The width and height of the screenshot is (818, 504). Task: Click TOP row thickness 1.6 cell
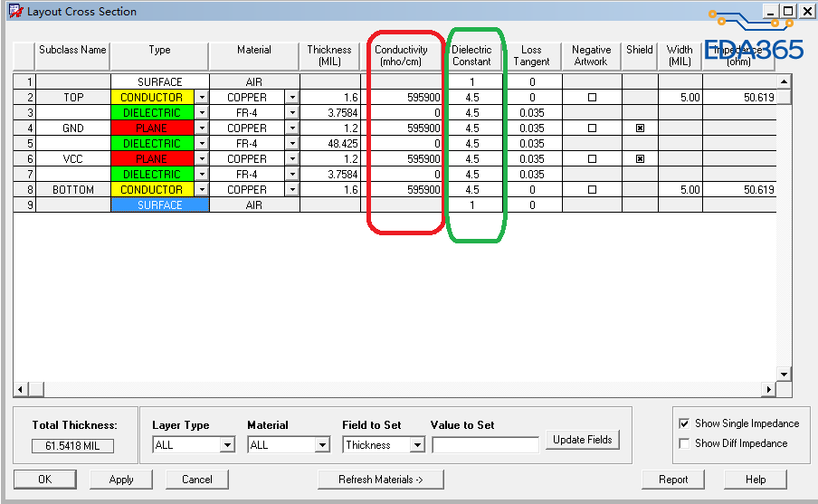pos(330,98)
